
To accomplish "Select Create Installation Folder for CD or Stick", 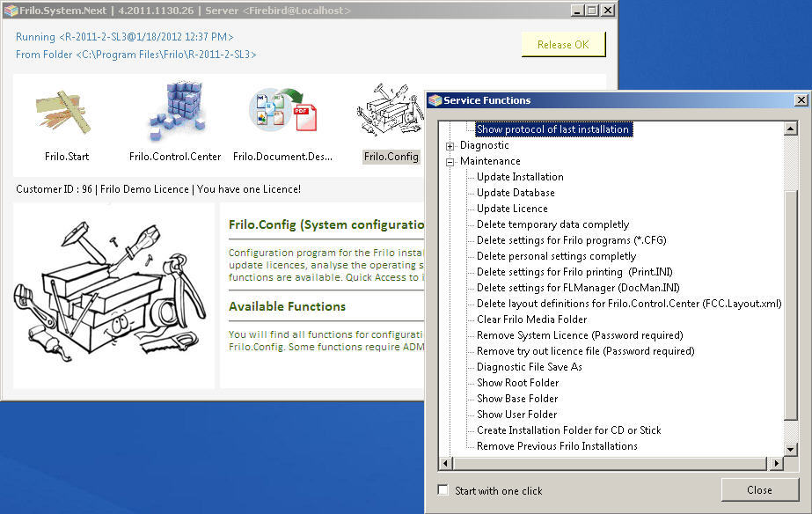I will (x=568, y=430).
